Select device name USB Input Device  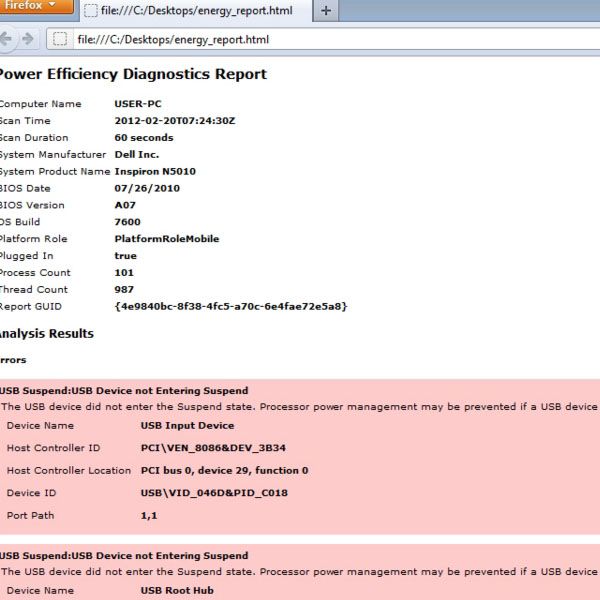188,426
